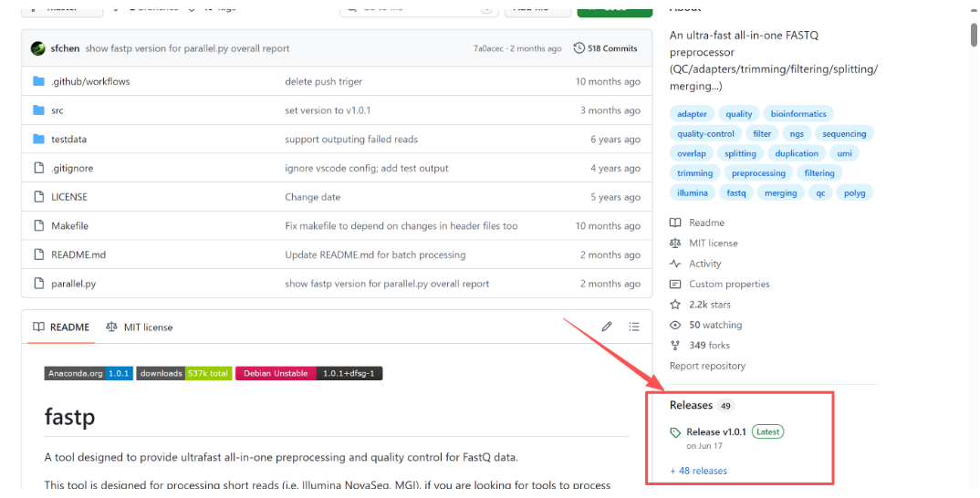Click the Debian Unstable badge
Viewport: 980px width, 498px height.
[x=308, y=373]
